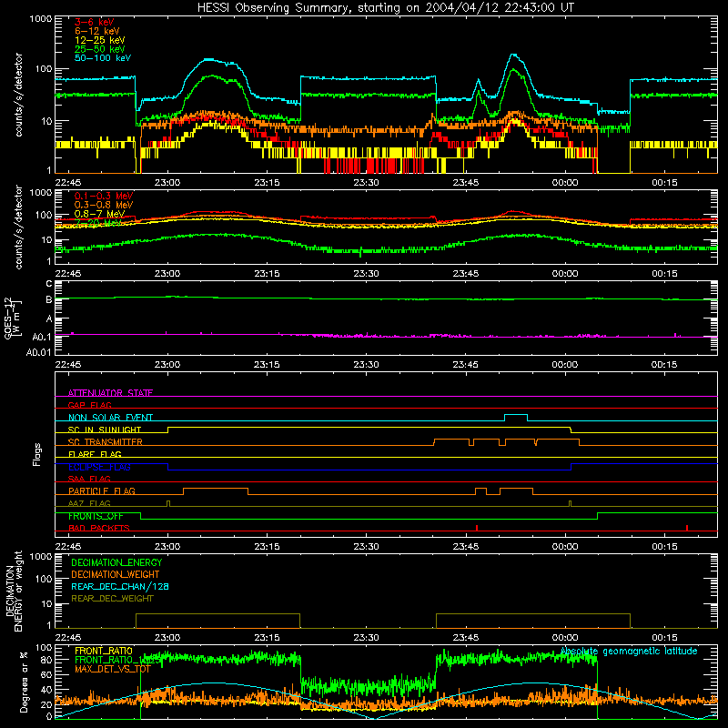Click the FRONTS_OFF flag label

[x=96, y=516]
